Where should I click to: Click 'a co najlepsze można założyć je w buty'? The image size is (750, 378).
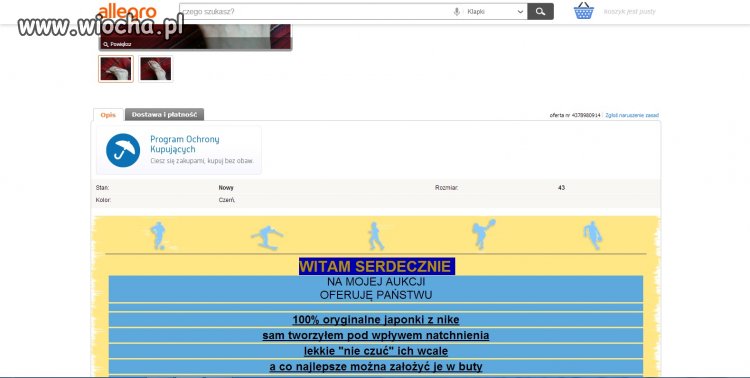(x=376, y=367)
